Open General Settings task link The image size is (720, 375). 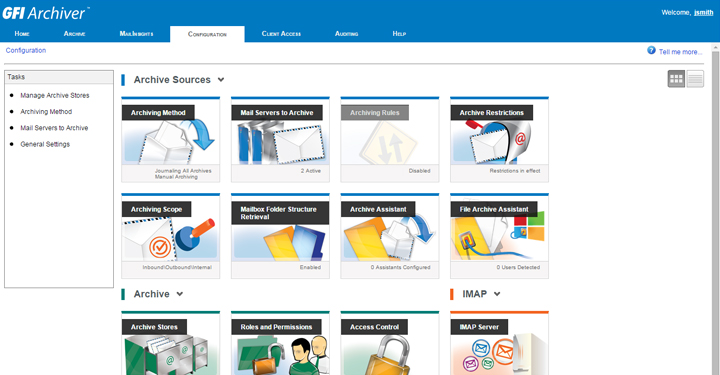point(45,144)
